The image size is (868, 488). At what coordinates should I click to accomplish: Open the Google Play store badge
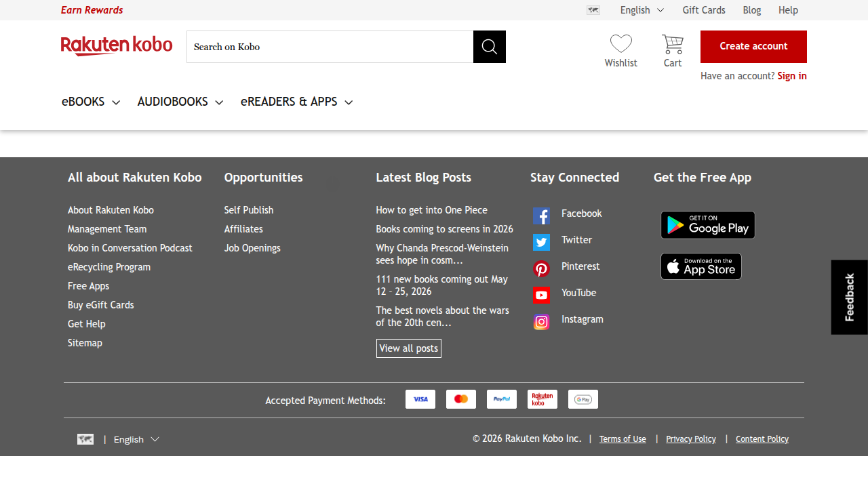click(708, 225)
